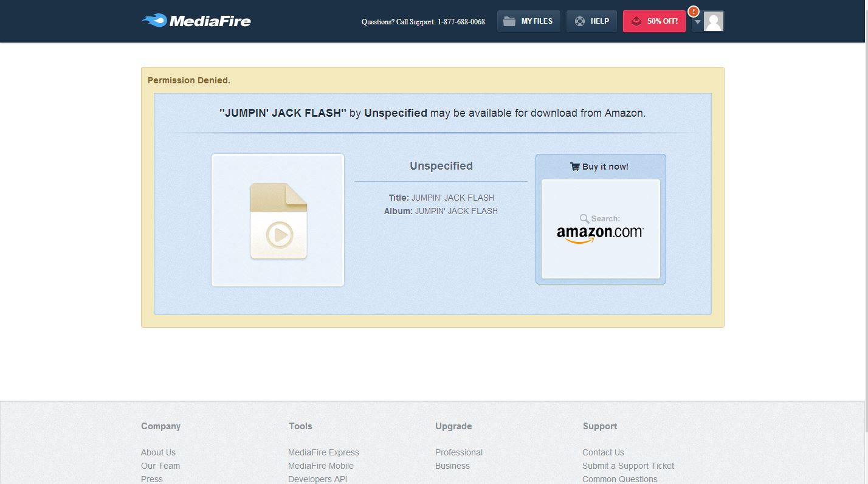Click the orange alert notification badge
The image size is (868, 484).
694,12
